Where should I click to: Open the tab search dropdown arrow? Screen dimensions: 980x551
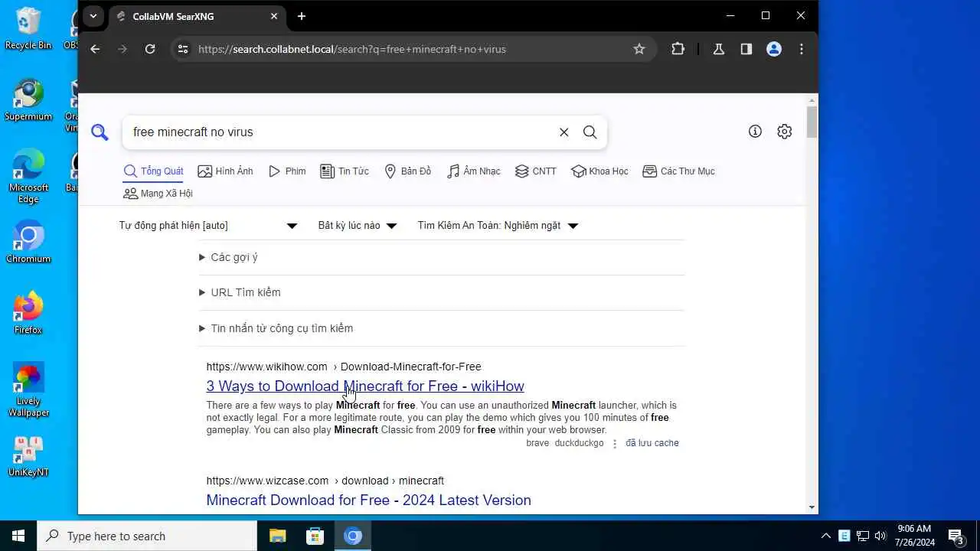93,16
